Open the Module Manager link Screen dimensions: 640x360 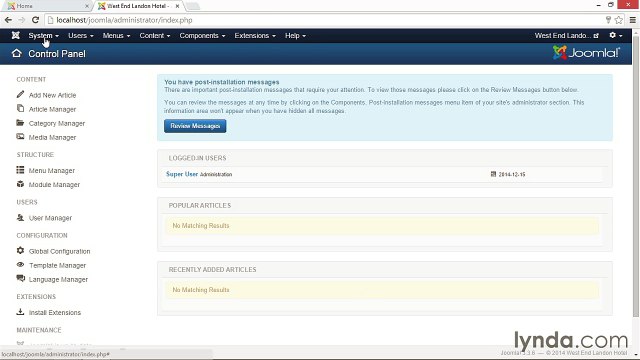(x=54, y=184)
